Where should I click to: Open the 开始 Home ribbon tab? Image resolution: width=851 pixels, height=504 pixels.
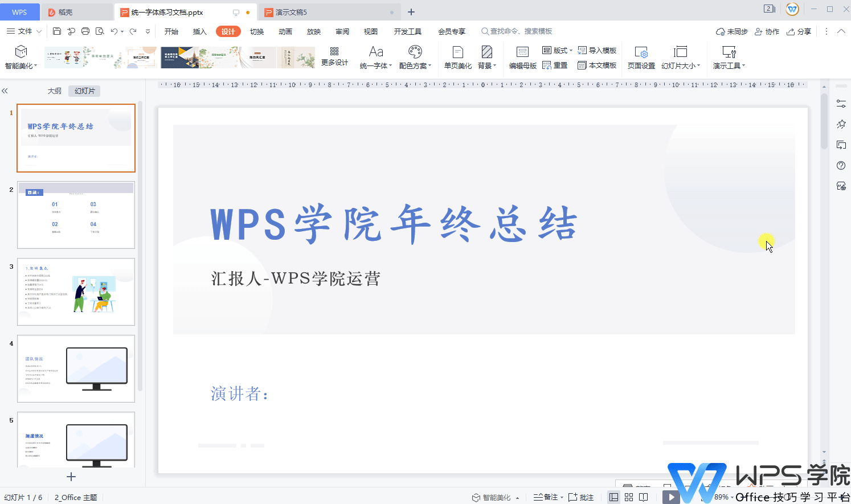(x=171, y=32)
